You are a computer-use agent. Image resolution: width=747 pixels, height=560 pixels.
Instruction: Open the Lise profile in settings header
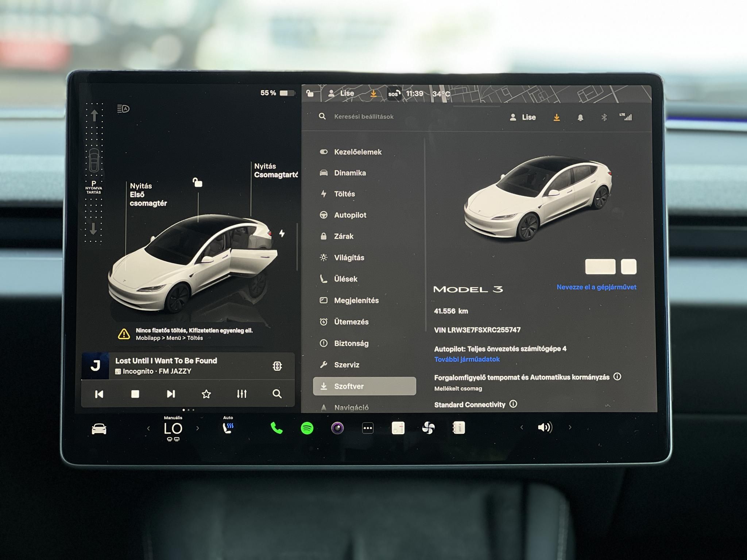(x=523, y=117)
